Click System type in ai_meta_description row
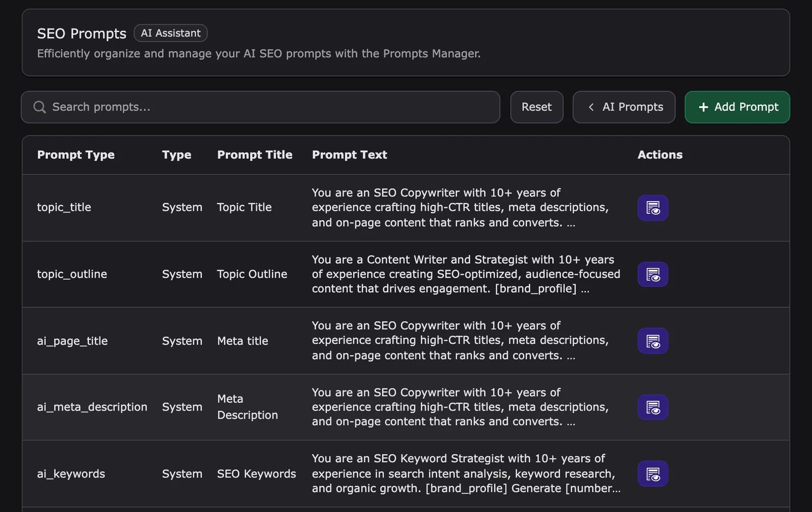 [182, 407]
